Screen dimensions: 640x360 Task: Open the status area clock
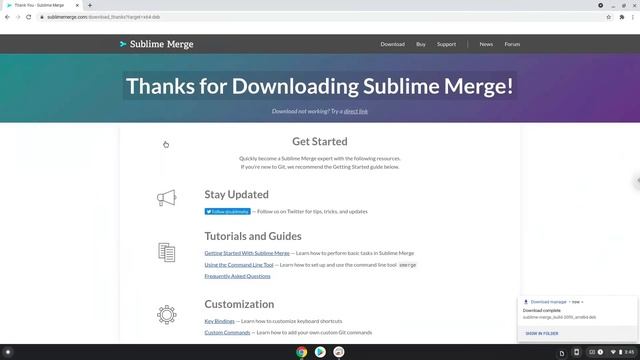tap(630, 352)
